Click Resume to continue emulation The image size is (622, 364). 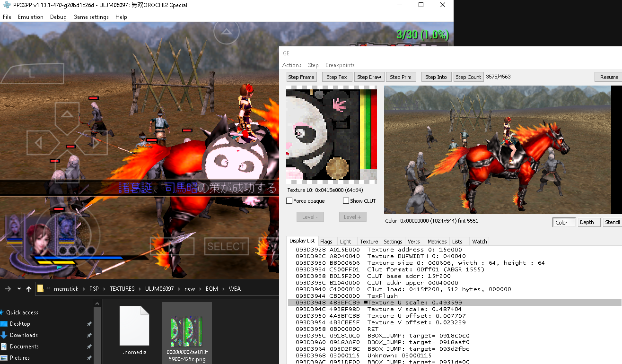point(610,77)
